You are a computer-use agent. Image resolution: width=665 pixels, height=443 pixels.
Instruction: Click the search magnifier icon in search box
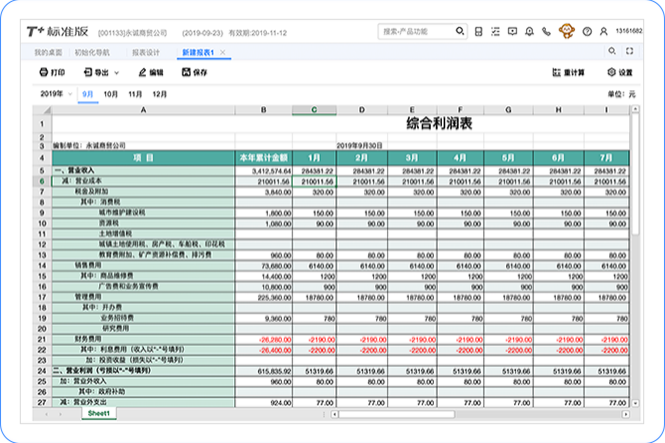pyautogui.click(x=460, y=31)
